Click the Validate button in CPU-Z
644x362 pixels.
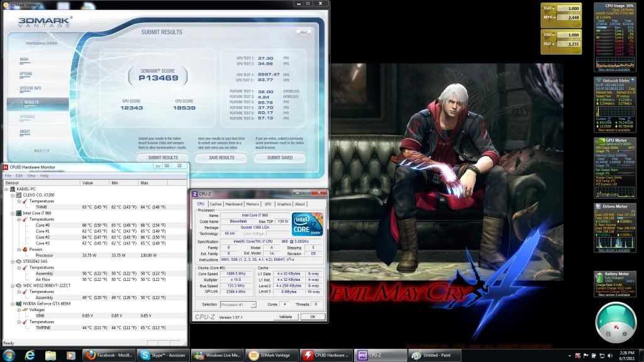tap(286, 317)
